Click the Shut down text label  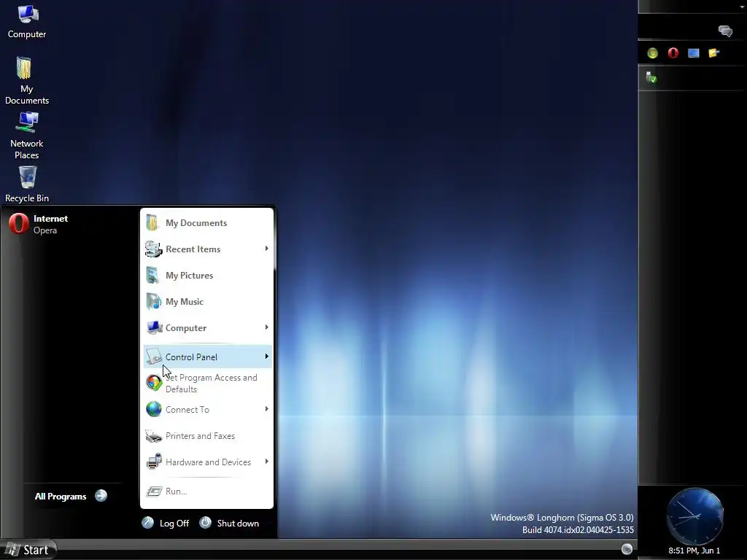[239, 523]
